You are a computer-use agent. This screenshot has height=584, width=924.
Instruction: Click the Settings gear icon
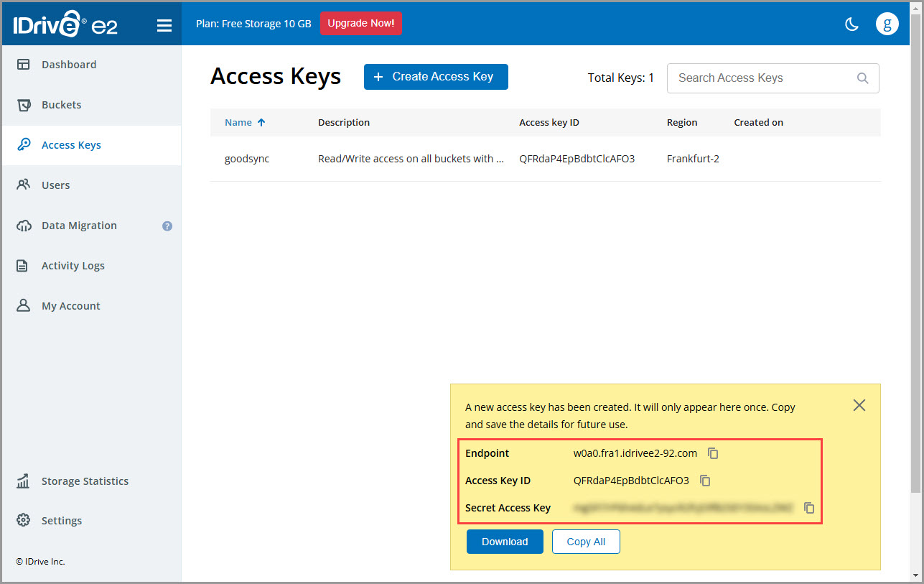click(x=23, y=520)
